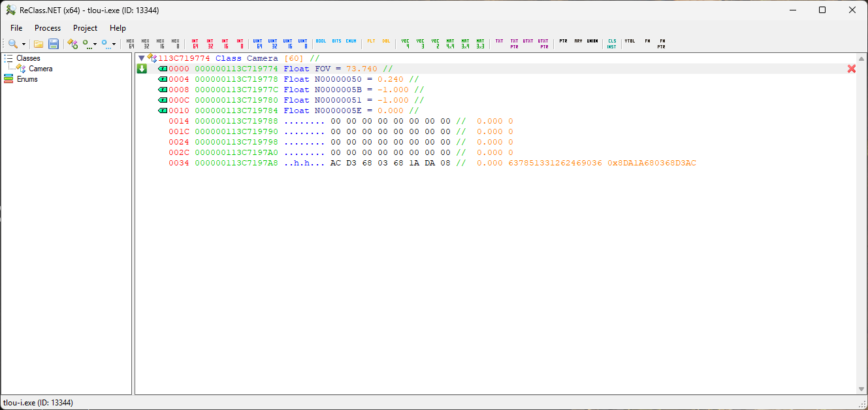Select the MAT 4x4 type button
This screenshot has width=868, height=410.
coord(450,44)
